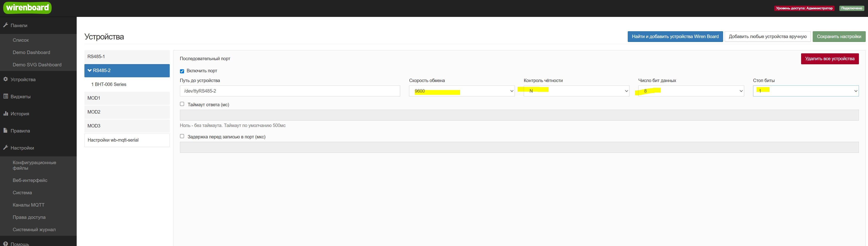Open the Контроль чётности dropdown
Screen dimensions: 868x246
(576, 91)
